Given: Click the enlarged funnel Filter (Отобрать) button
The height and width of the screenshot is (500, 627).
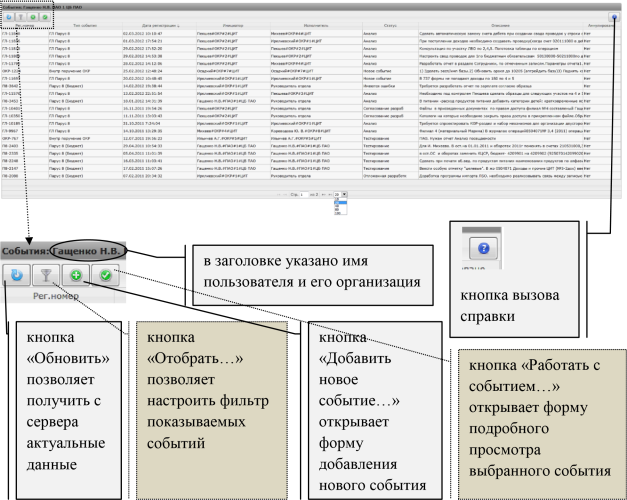Looking at the screenshot, I should [x=46, y=275].
